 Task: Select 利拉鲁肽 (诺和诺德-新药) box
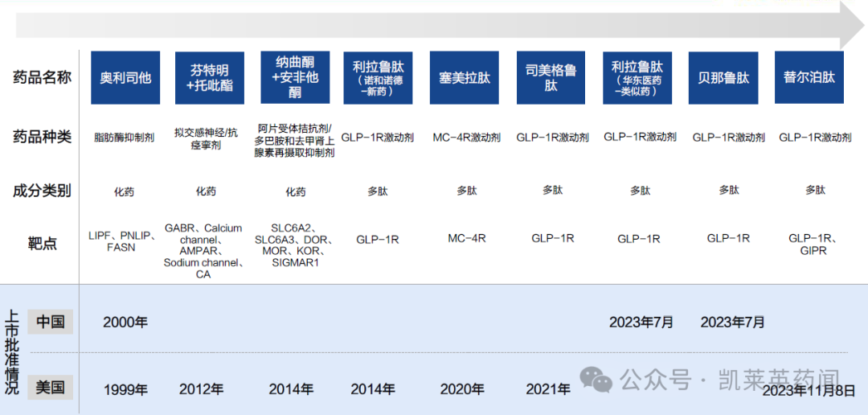377,78
